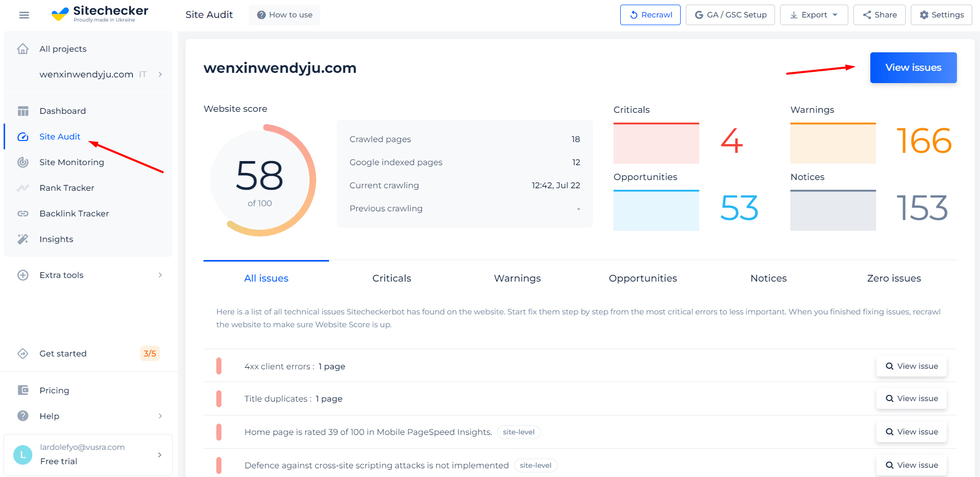The width and height of the screenshot is (980, 477).
Task: Switch to the Opportunities tab
Action: [643, 279]
